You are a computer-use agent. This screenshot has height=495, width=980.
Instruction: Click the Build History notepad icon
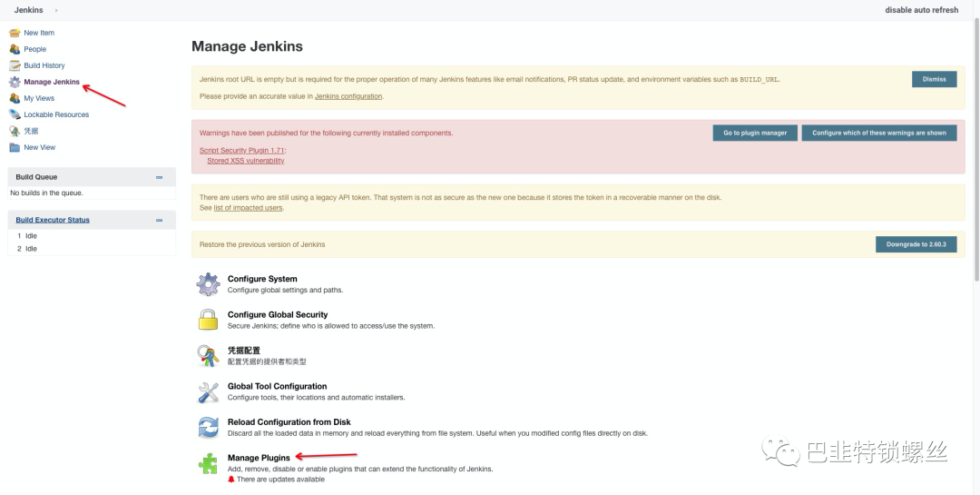pos(15,65)
